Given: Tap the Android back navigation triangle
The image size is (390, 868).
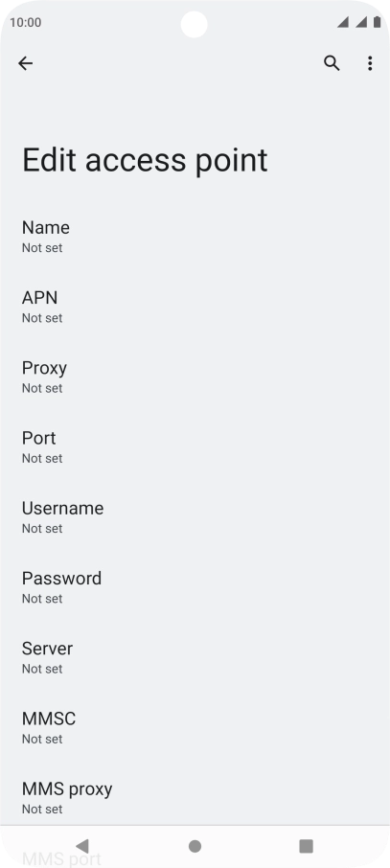Looking at the screenshot, I should pyautogui.click(x=82, y=846).
